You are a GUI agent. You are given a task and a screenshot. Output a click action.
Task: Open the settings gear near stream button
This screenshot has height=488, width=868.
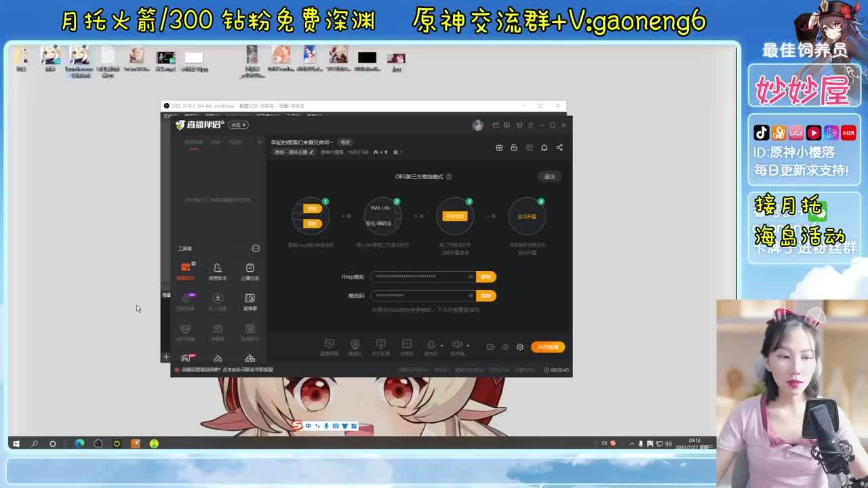coord(520,347)
